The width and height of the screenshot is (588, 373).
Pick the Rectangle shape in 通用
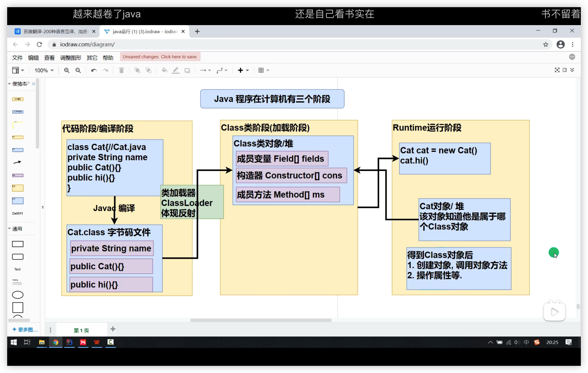18,244
